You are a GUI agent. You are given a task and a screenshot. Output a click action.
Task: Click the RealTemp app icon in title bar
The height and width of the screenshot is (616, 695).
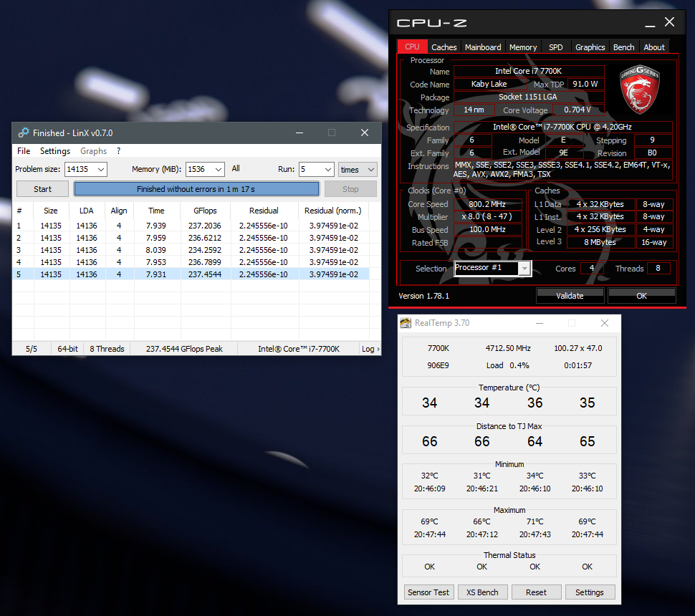[406, 323]
